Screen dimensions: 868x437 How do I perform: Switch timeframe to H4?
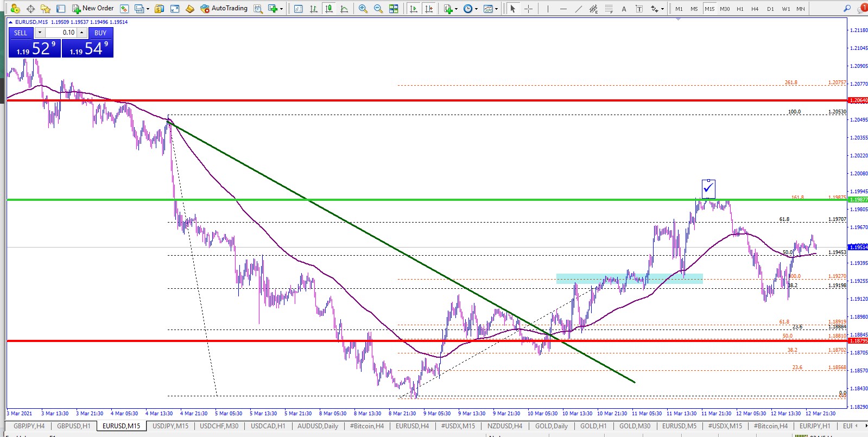point(755,9)
